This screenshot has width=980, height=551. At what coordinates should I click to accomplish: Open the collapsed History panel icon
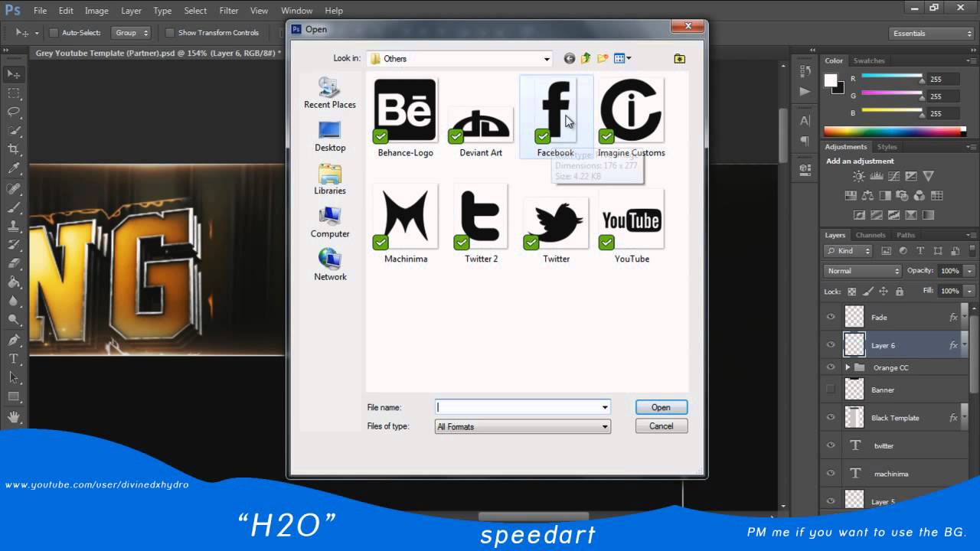point(805,71)
